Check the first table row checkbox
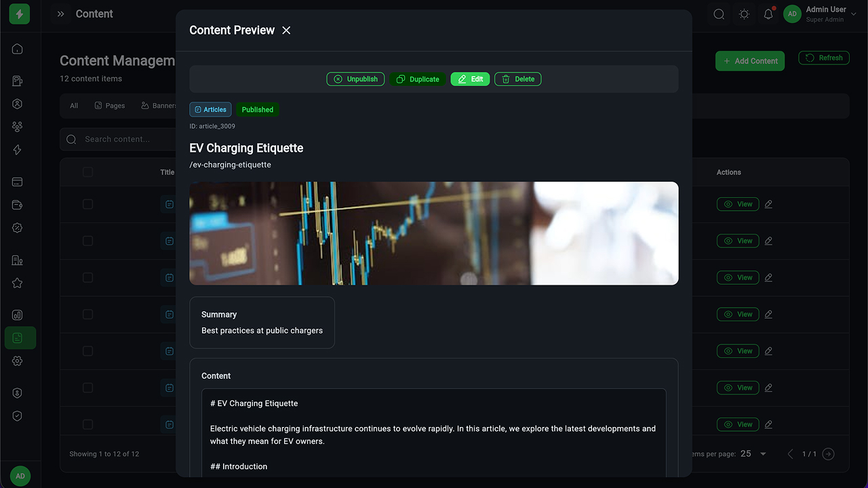Viewport: 868px width, 488px height. point(87,204)
